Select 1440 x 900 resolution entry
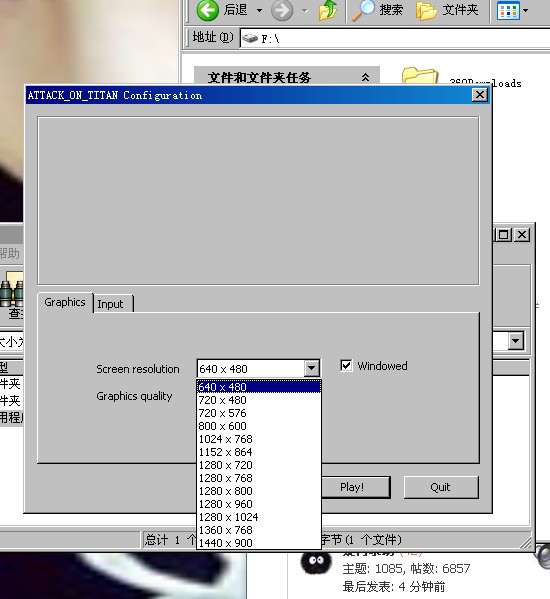The height and width of the screenshot is (599, 550). pyautogui.click(x=259, y=543)
